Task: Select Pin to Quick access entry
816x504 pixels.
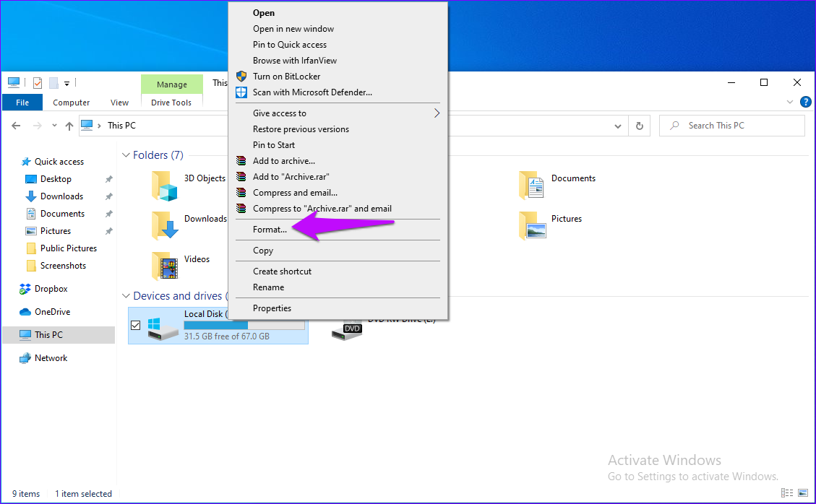Action: (289, 45)
